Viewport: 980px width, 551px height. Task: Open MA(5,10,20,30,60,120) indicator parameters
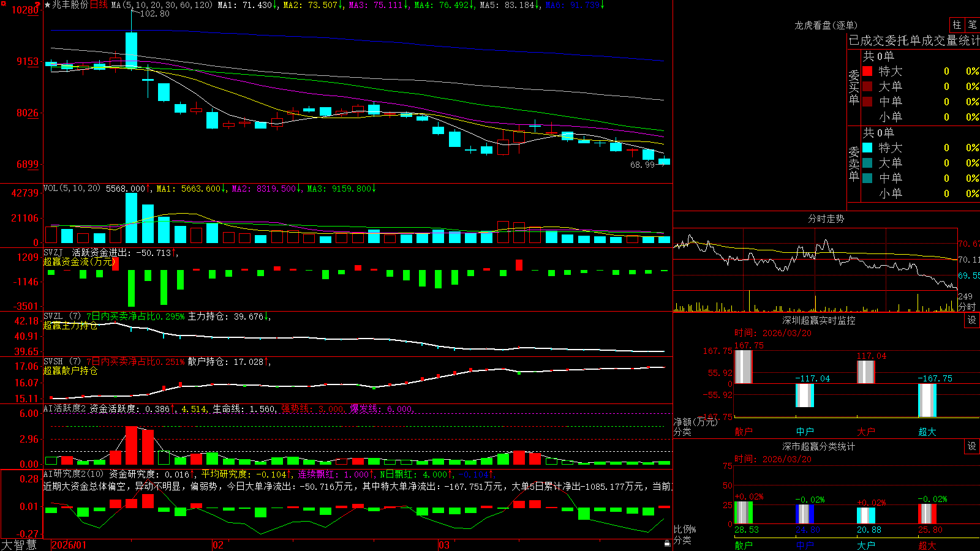click(162, 5)
